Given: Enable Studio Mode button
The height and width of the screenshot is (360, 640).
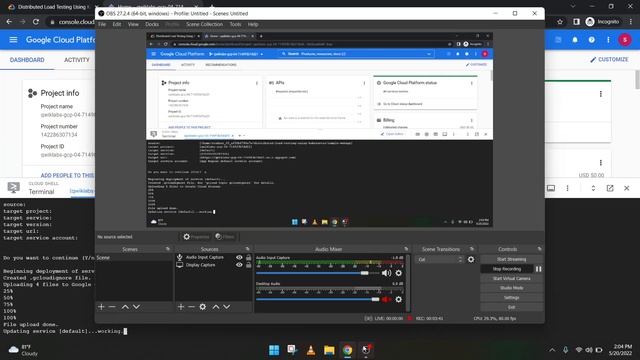Looking at the screenshot, I should click(511, 288).
